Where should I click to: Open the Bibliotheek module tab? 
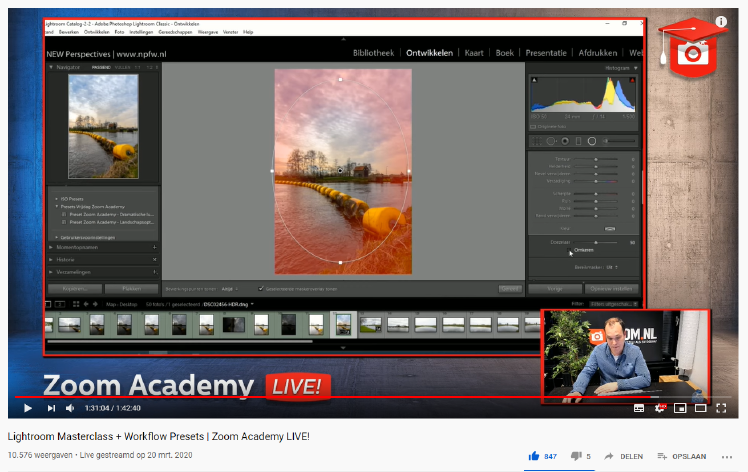click(x=373, y=53)
